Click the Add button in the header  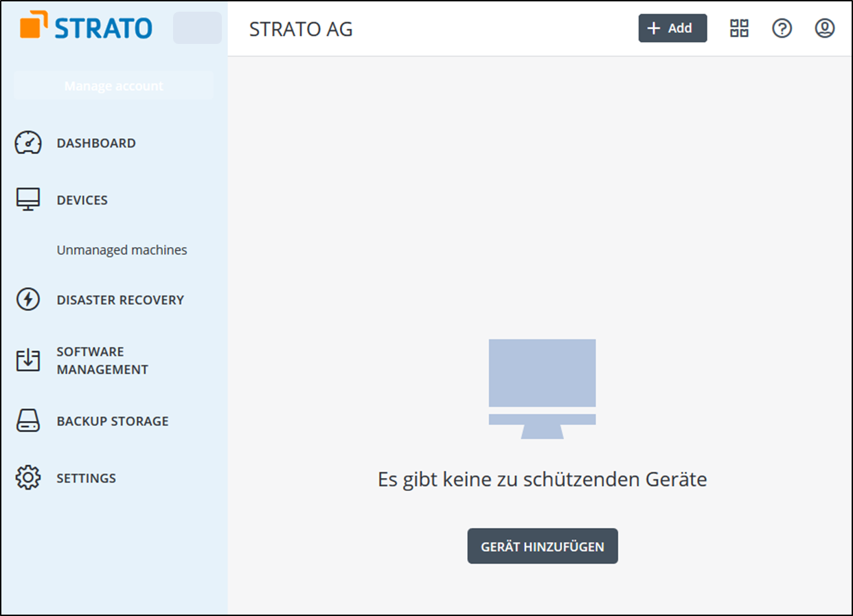pos(672,28)
